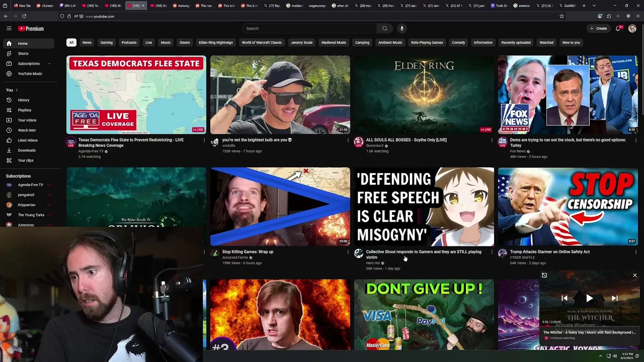Click taskbar volume speaker icon
This screenshot has width=644, height=362.
(x=615, y=356)
